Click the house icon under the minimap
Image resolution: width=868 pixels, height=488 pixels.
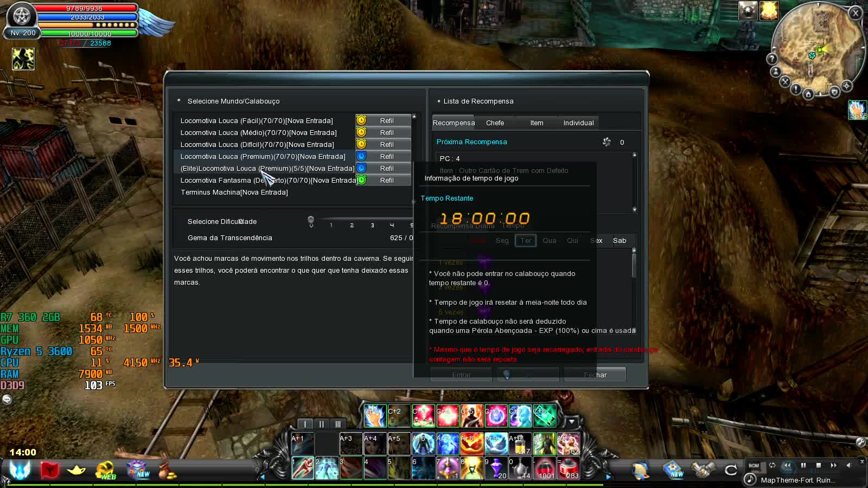[x=808, y=94]
